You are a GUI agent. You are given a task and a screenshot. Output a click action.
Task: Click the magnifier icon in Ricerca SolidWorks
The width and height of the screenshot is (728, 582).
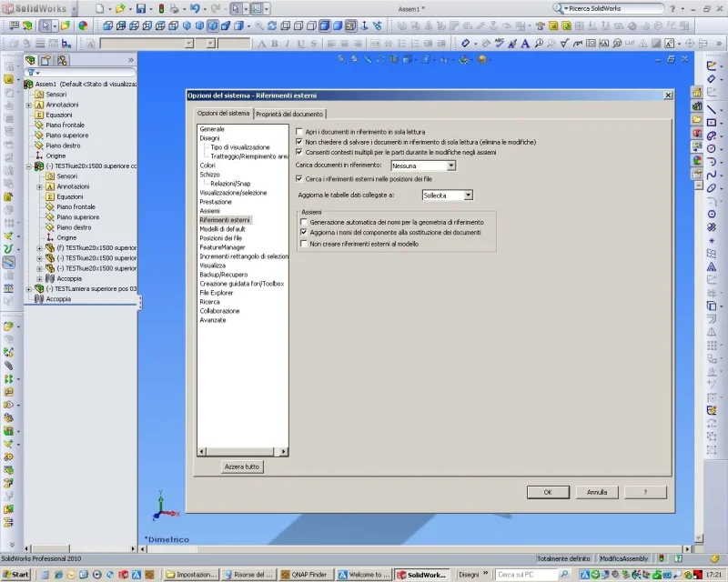coord(558,8)
